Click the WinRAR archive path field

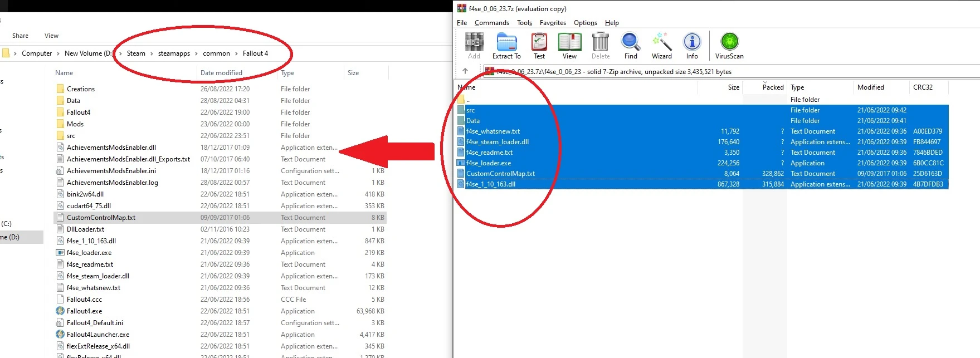point(731,71)
